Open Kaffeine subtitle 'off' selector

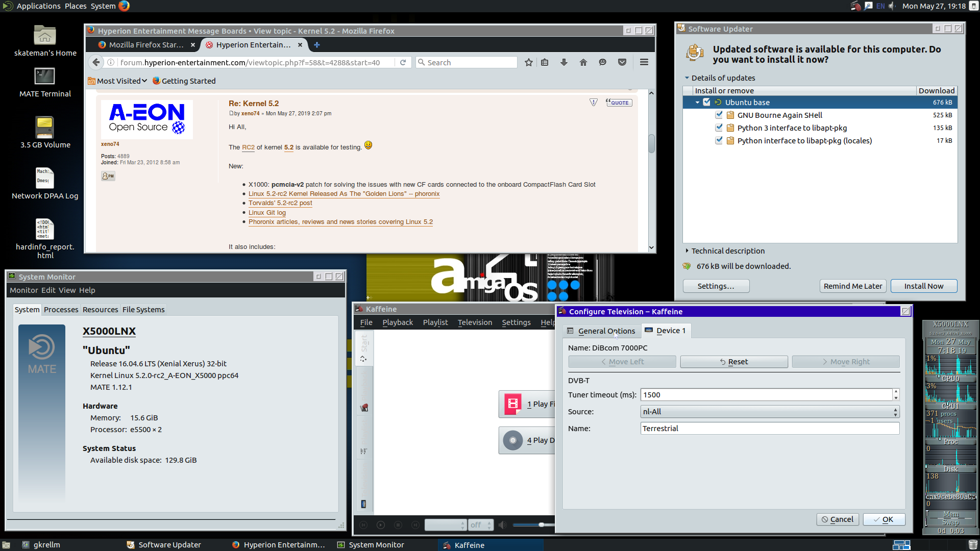point(481,524)
